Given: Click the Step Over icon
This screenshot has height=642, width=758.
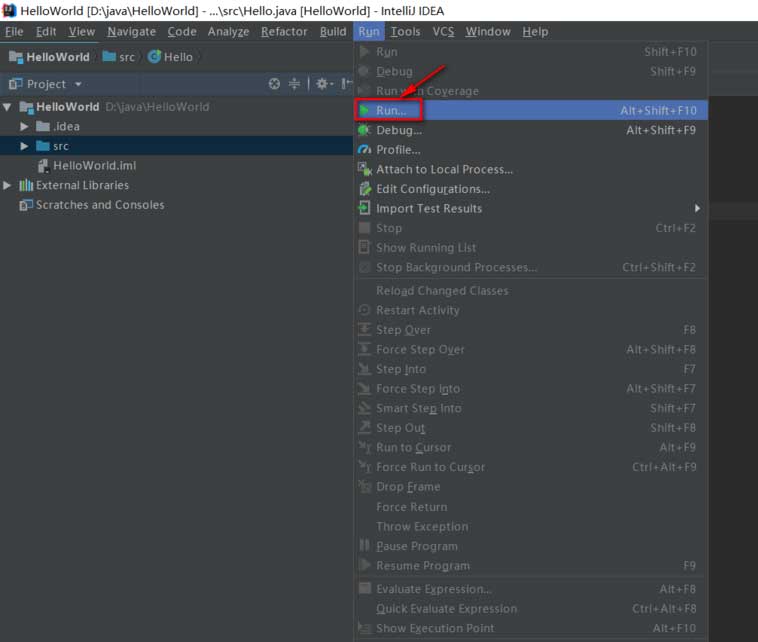Looking at the screenshot, I should pyautogui.click(x=364, y=330).
